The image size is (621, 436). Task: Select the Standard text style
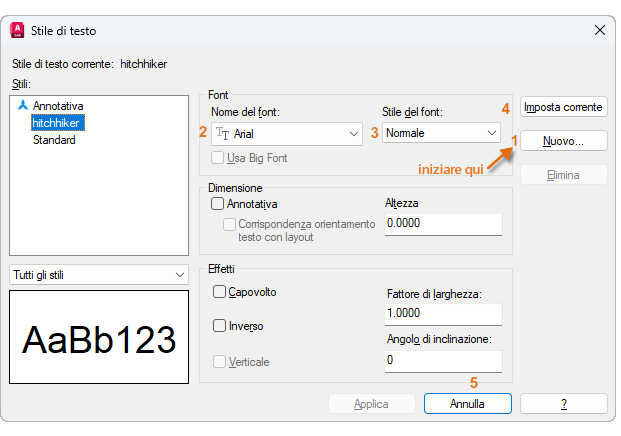click(x=54, y=140)
